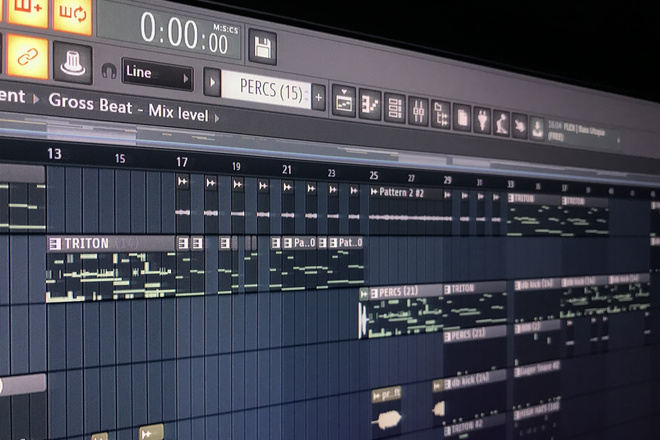The height and width of the screenshot is (440, 660).
Task: Open the Playlist view icon
Action: pyautogui.click(x=343, y=101)
